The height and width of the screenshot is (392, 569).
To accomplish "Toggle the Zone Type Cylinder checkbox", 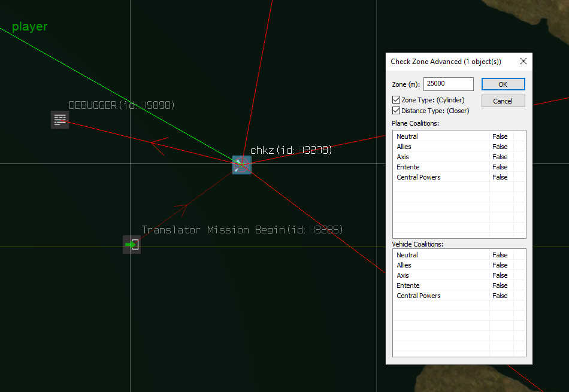I will click(397, 100).
